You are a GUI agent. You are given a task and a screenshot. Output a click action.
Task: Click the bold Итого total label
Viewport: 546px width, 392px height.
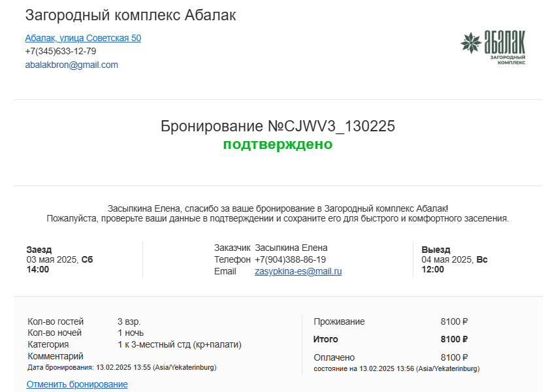pyautogui.click(x=325, y=339)
